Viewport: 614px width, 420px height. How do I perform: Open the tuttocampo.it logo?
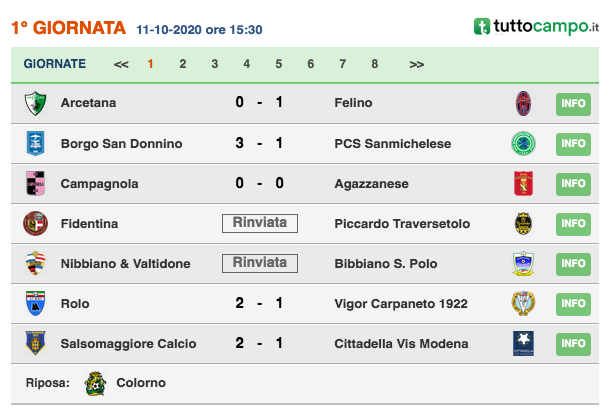(x=536, y=27)
